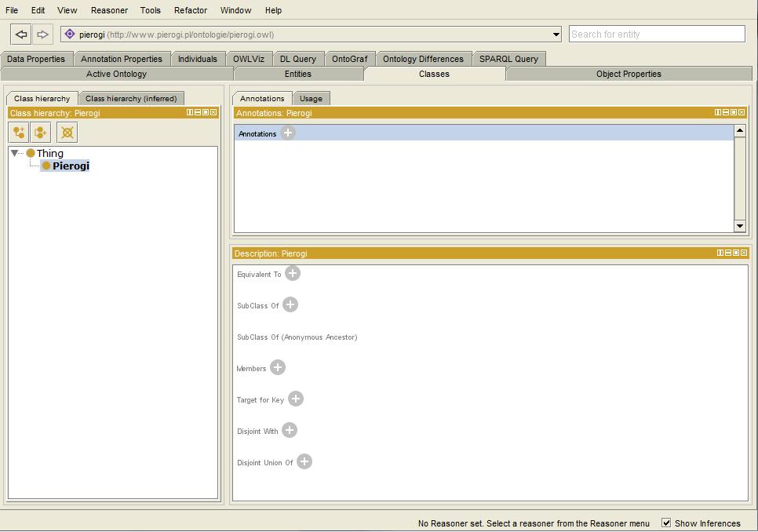Close the Class hierarchy panel icon
Screen dimensions: 758x532
tap(213, 112)
